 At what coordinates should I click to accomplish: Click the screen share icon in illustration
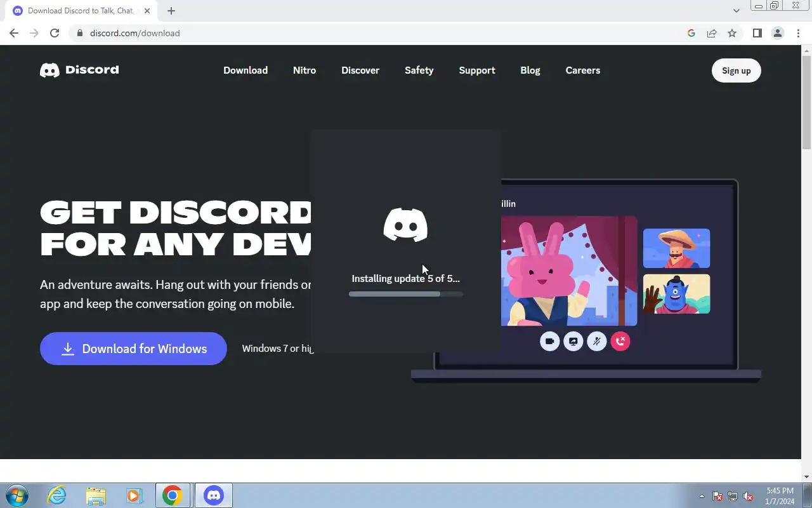[x=573, y=341]
